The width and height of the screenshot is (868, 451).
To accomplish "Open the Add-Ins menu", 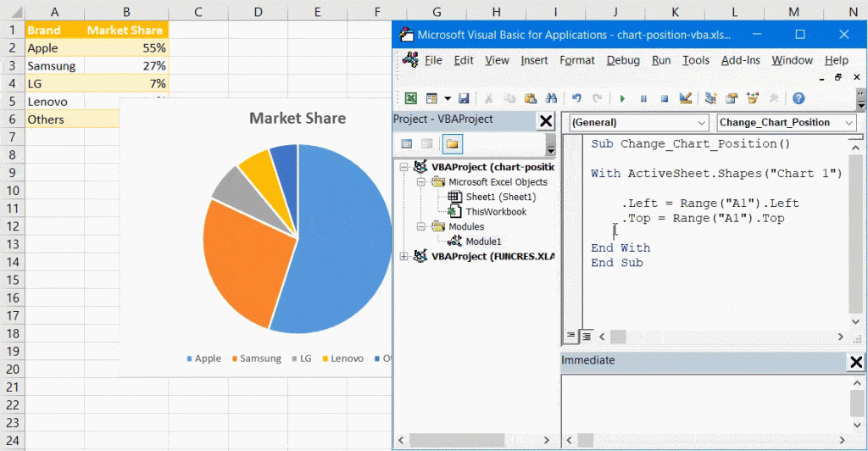I will [x=741, y=60].
